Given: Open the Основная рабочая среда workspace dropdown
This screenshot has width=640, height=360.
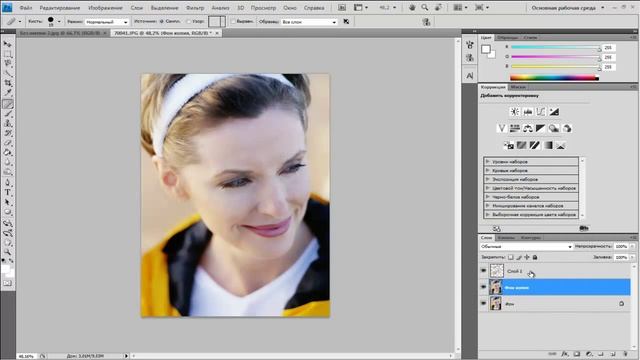Looking at the screenshot, I should [568, 8].
